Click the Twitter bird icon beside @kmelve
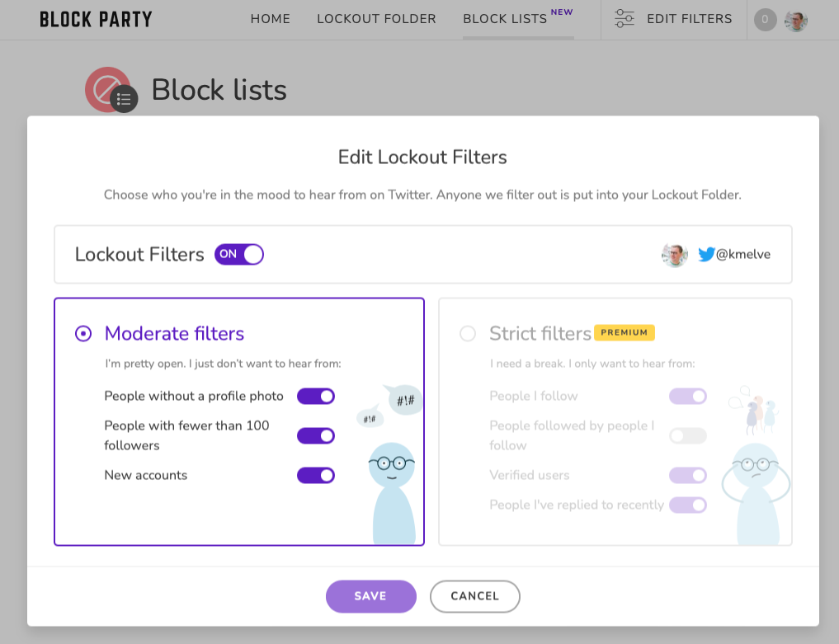The width and height of the screenshot is (839, 644). (706, 255)
